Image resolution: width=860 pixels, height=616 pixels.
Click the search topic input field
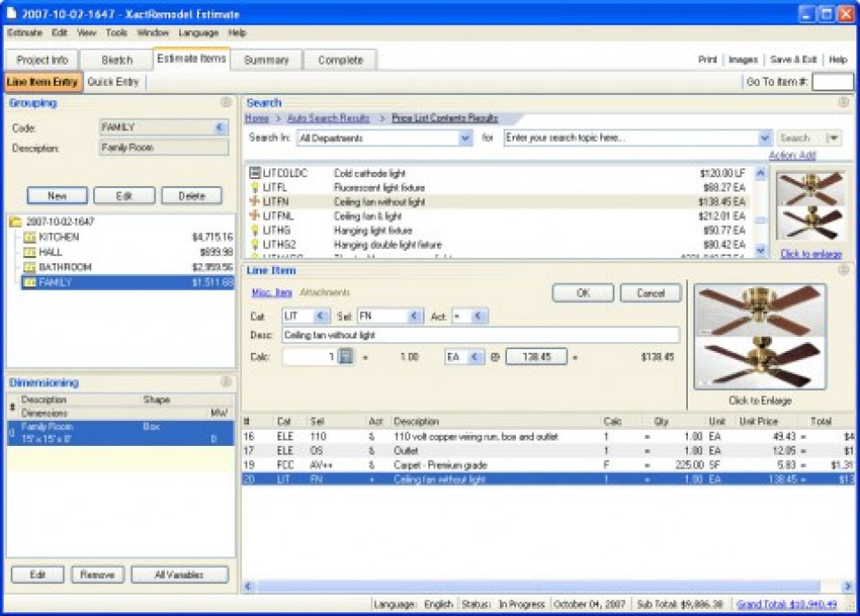click(630, 137)
